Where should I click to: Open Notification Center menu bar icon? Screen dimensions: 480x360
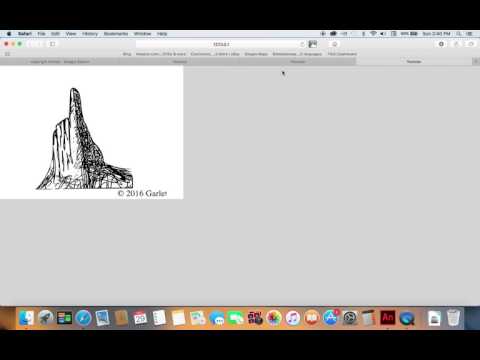click(x=469, y=34)
